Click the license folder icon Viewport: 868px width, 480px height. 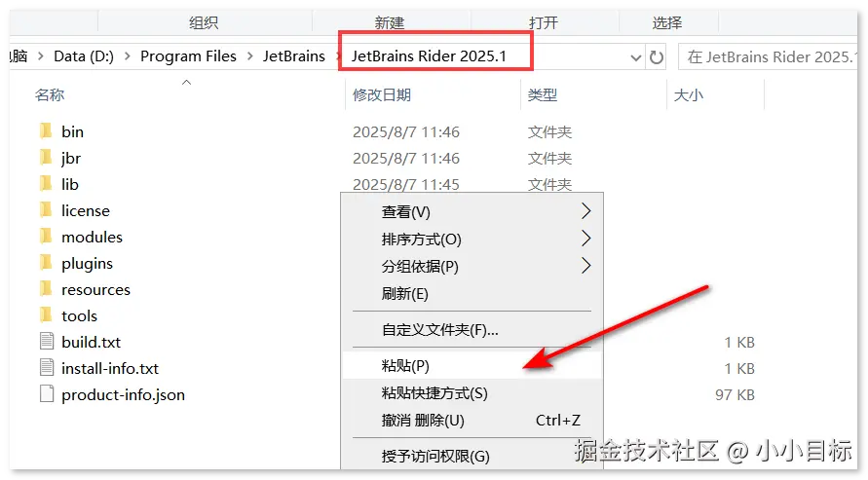tap(46, 210)
